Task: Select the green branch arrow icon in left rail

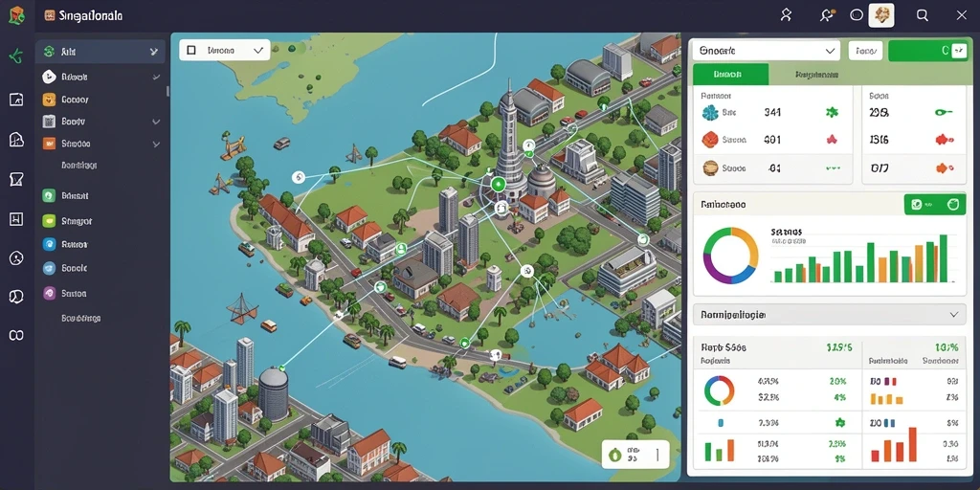Action: 16,56
